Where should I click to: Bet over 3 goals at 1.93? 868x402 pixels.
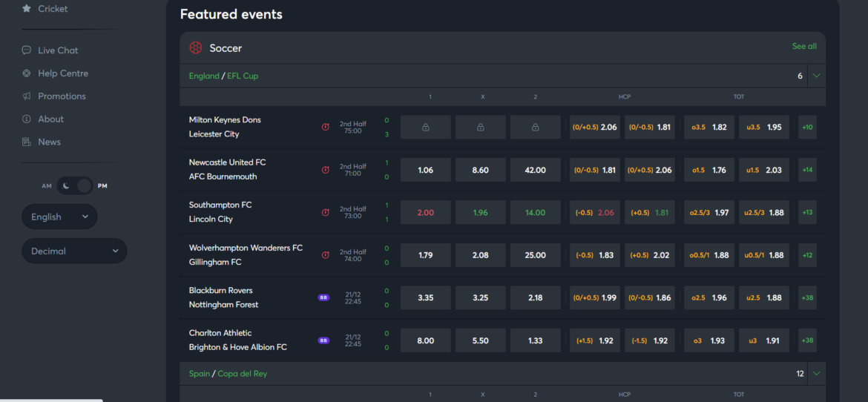pos(709,340)
